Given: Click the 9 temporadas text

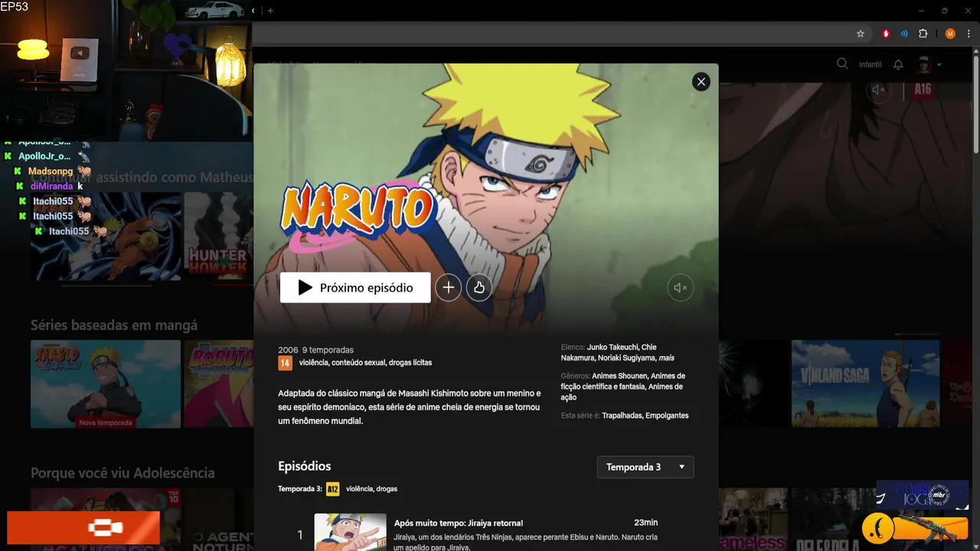Looking at the screenshot, I should [x=328, y=350].
